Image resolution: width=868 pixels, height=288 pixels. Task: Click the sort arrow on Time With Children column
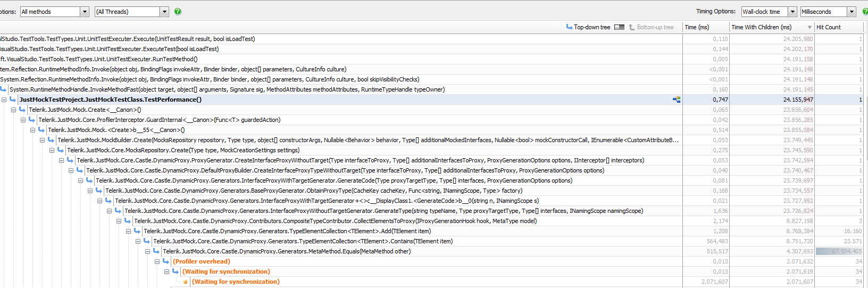tap(809, 28)
